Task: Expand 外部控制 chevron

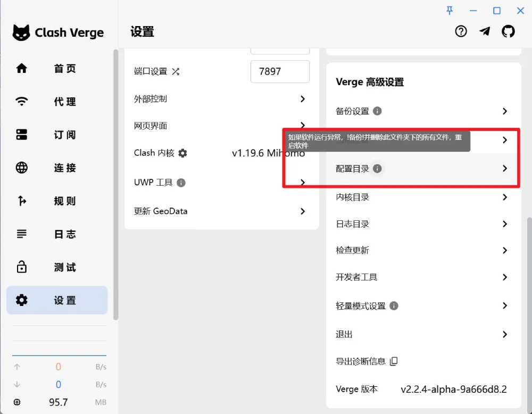Action: pyautogui.click(x=303, y=99)
